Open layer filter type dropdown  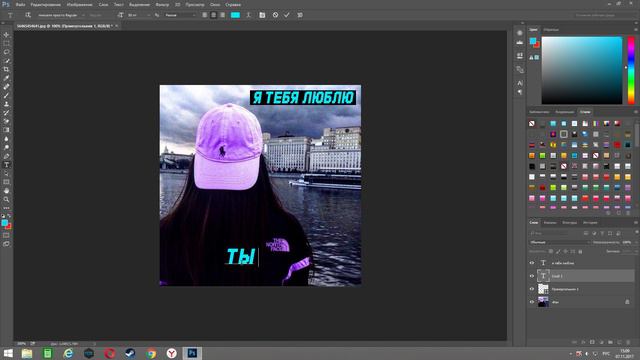click(x=549, y=233)
